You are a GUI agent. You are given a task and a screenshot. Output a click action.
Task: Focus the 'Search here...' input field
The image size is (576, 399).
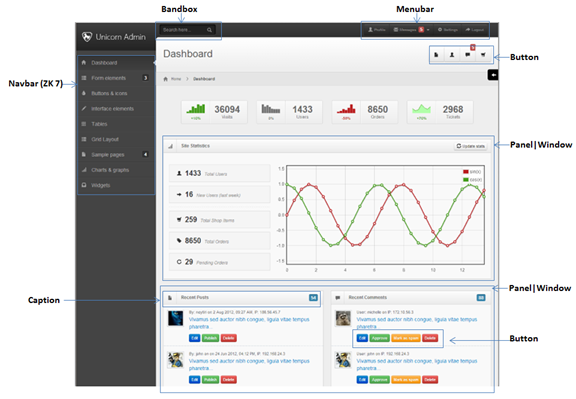187,30
